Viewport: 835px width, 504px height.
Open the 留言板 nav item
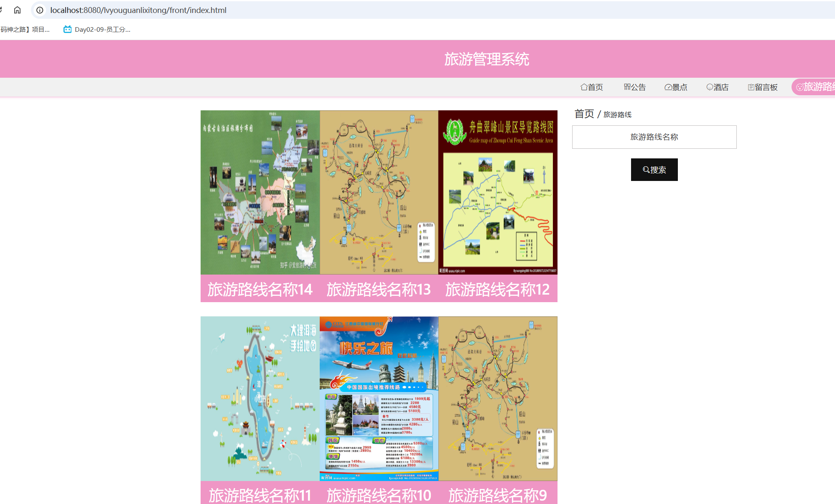coord(763,87)
